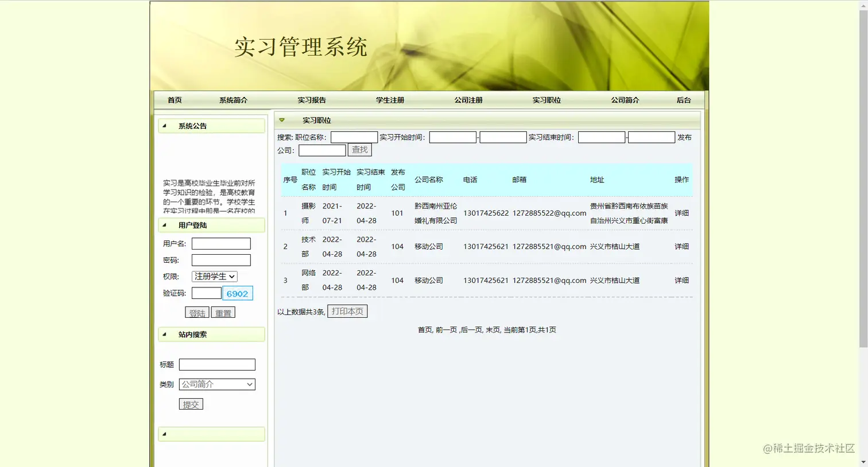868x467 pixels.
Task: Click the 首页 pagination link
Action: (x=425, y=330)
